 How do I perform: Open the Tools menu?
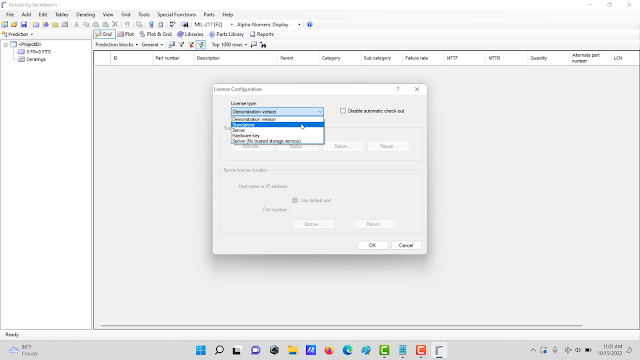(x=144, y=15)
